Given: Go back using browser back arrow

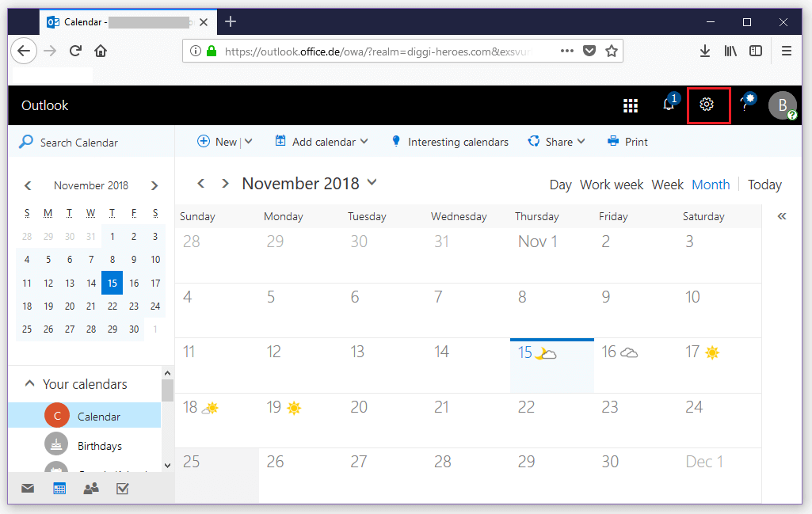Looking at the screenshot, I should 24,51.
